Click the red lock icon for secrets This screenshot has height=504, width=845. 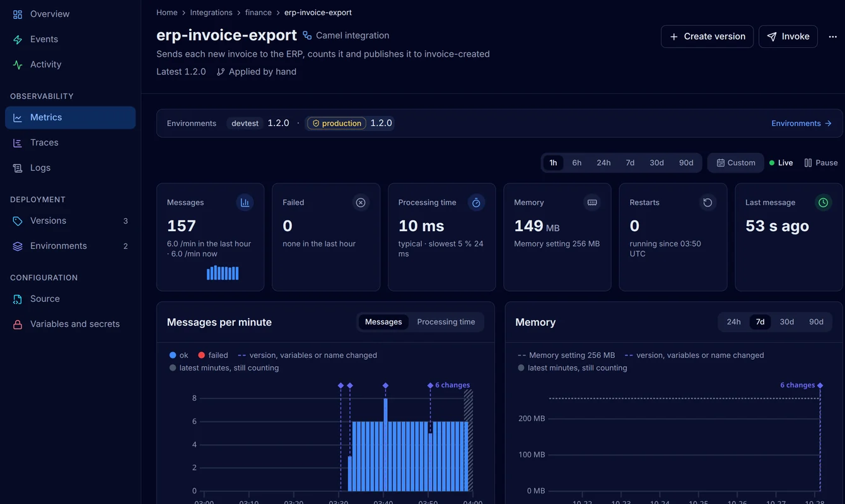click(x=18, y=324)
